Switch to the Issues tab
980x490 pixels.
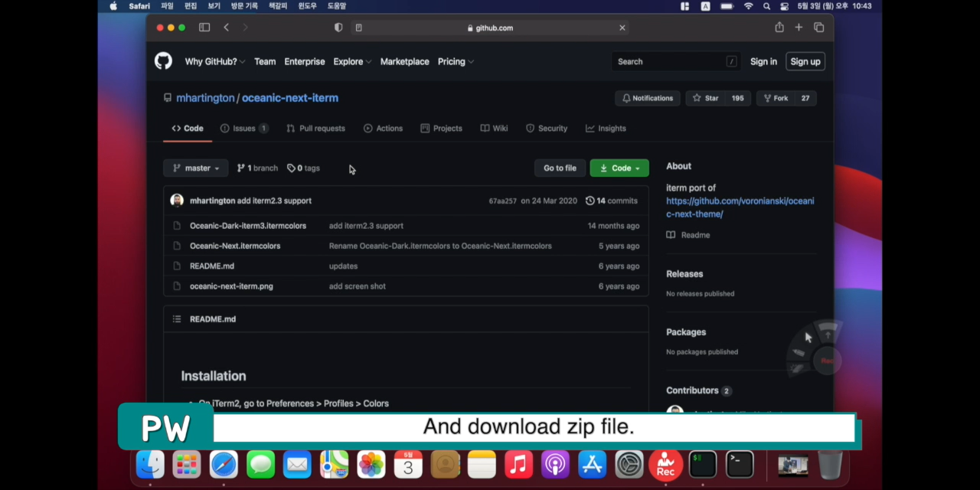244,129
